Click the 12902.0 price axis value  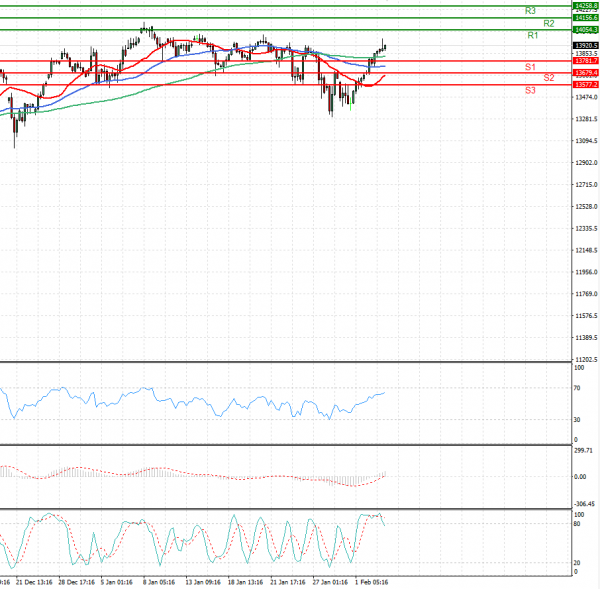(x=586, y=163)
